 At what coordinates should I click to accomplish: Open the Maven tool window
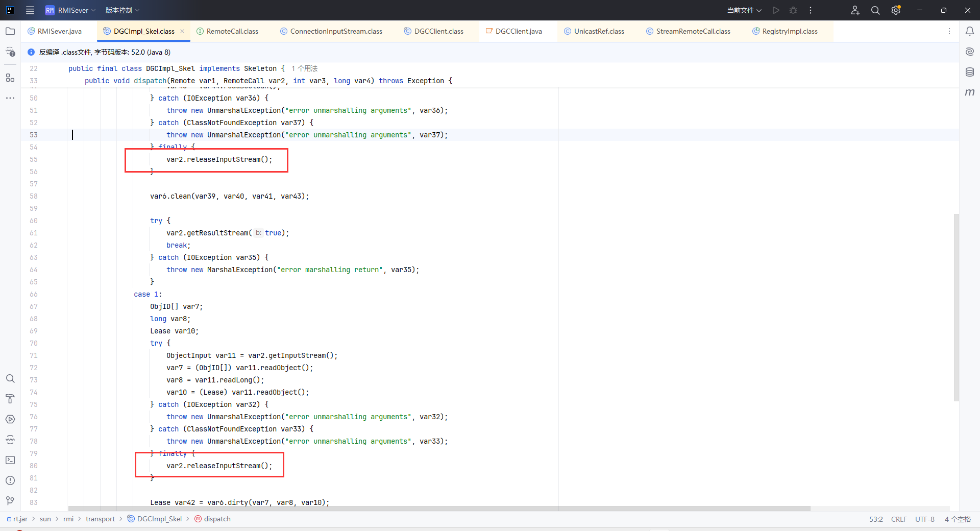970,92
